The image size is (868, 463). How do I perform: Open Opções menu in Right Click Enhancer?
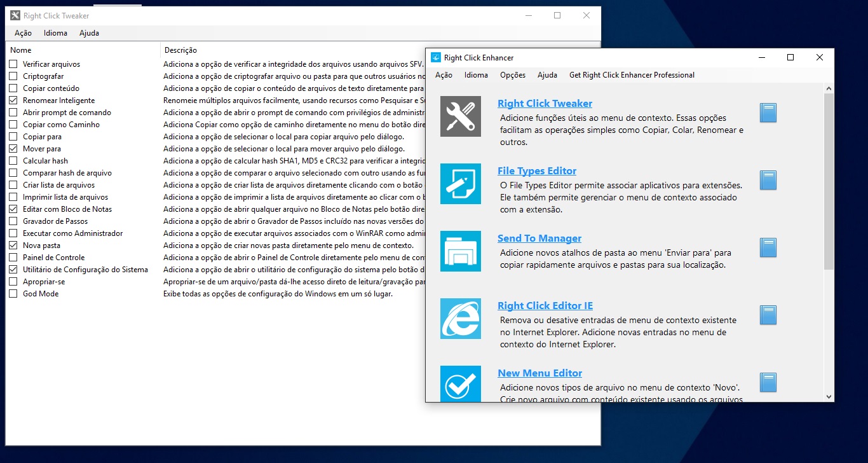point(513,75)
